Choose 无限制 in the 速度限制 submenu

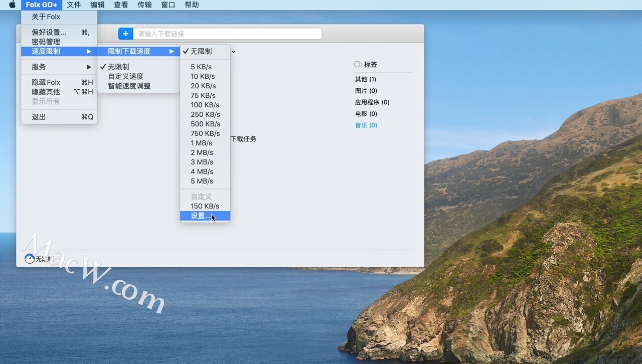tap(138, 67)
